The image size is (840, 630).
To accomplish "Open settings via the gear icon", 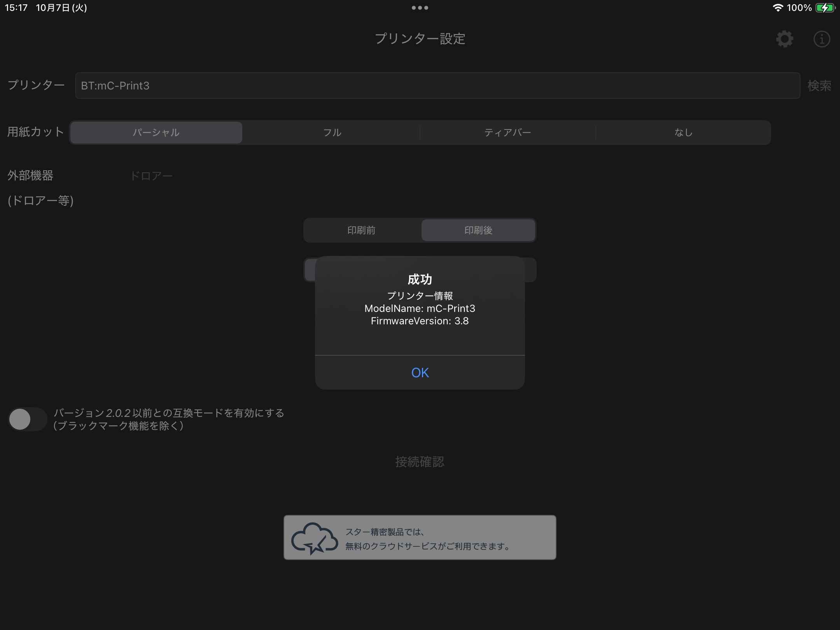I will (x=784, y=39).
